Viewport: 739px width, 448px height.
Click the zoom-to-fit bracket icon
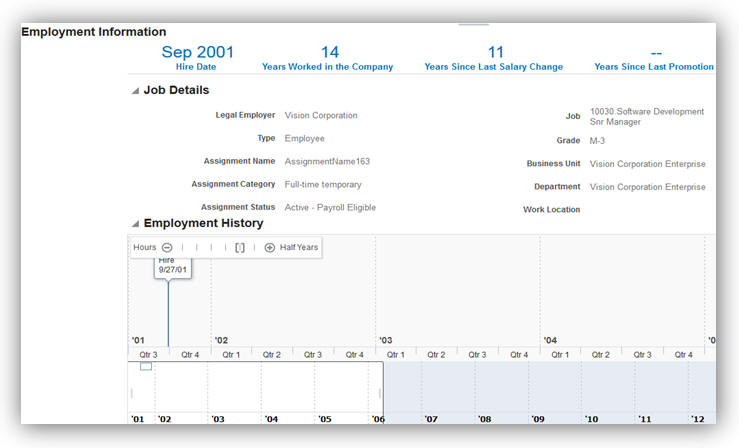(240, 247)
